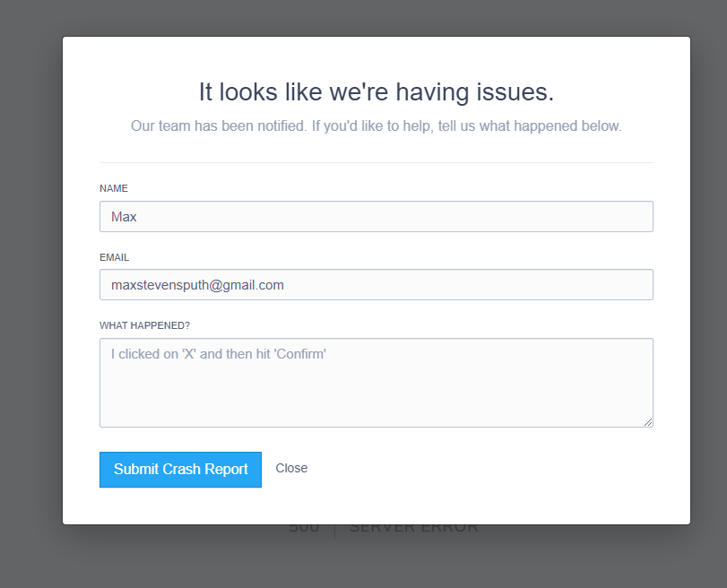Click the WHAT HAPPENED? label

pyautogui.click(x=144, y=325)
